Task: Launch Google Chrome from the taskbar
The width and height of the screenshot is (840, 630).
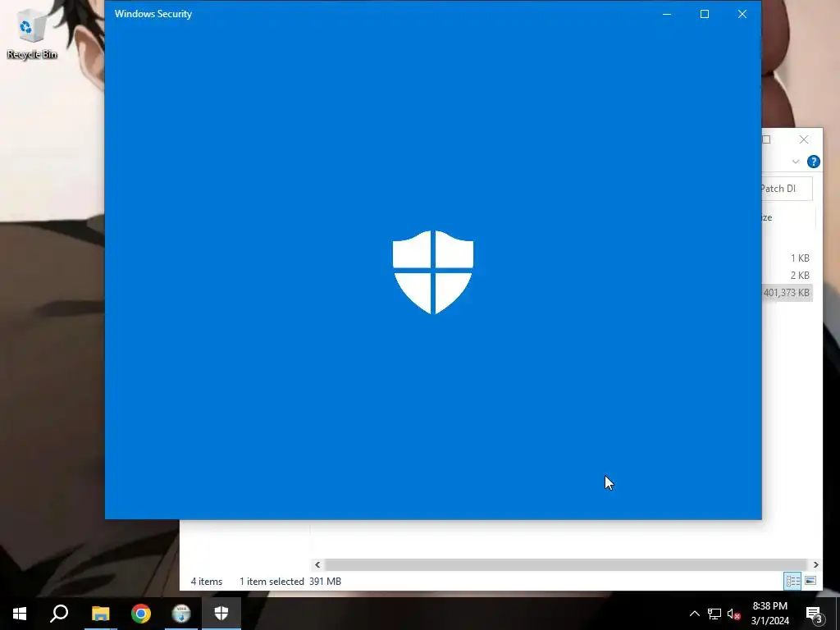Action: point(141,614)
